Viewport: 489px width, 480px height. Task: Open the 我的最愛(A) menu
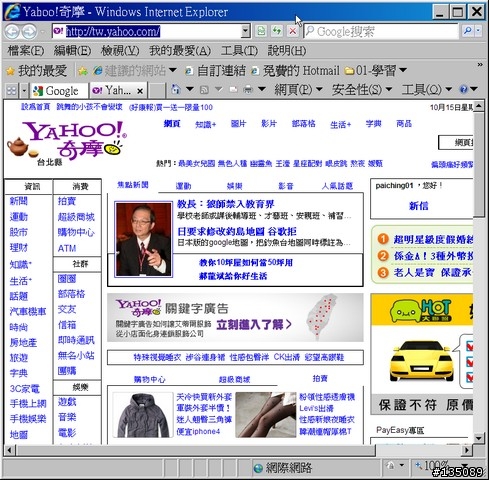180,51
